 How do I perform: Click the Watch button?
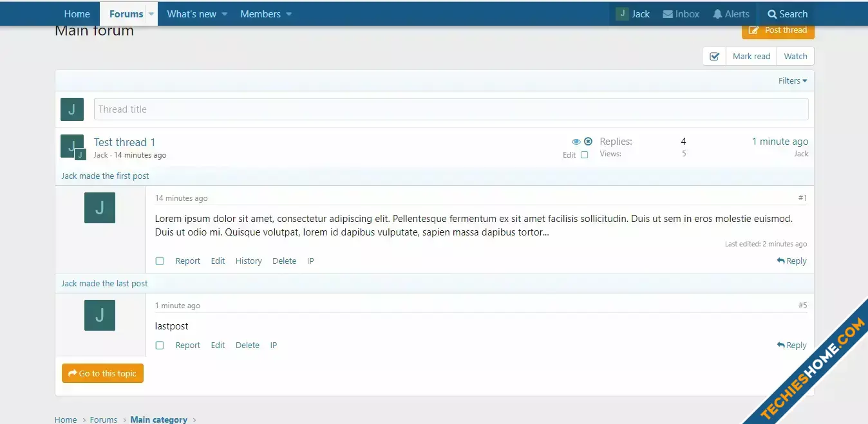coord(796,56)
